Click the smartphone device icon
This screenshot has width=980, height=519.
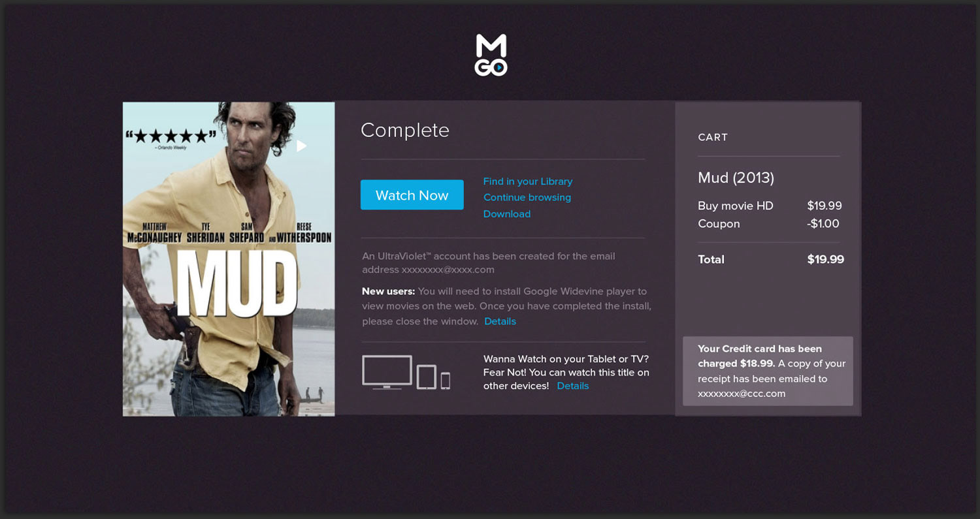tap(446, 380)
